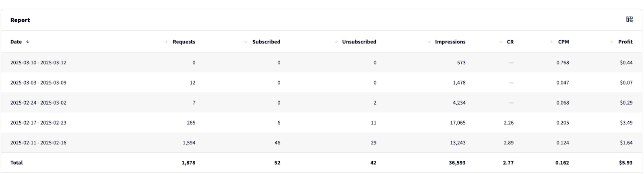Image resolution: width=644 pixels, height=174 pixels.
Task: Click sort arrow beside Unsubscribed column
Action: pyautogui.click(x=336, y=42)
